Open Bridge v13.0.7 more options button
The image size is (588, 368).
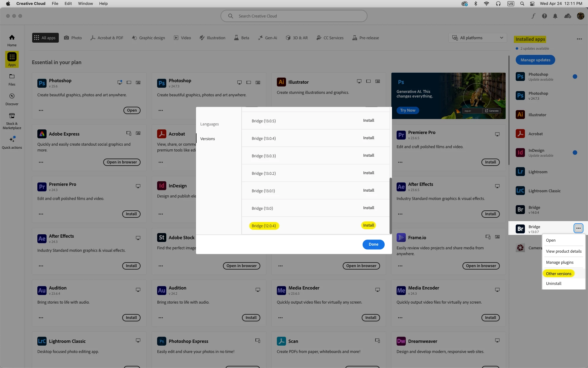578,228
